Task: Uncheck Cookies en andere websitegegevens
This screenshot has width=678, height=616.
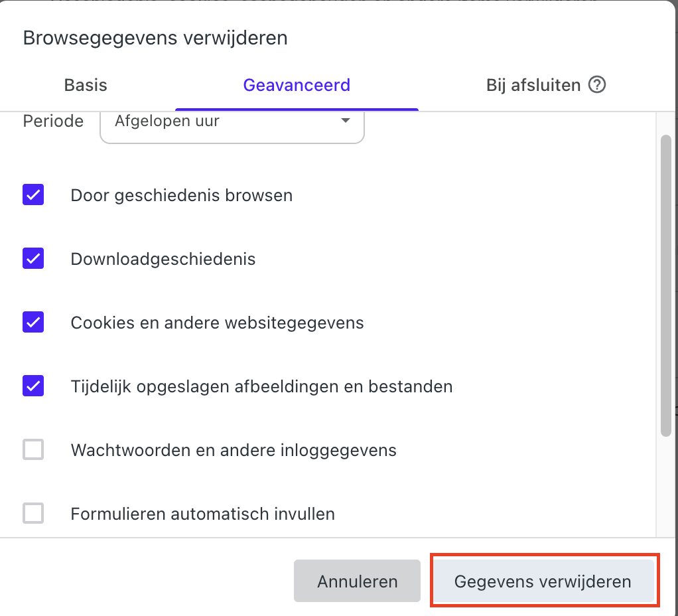Action: [x=33, y=322]
